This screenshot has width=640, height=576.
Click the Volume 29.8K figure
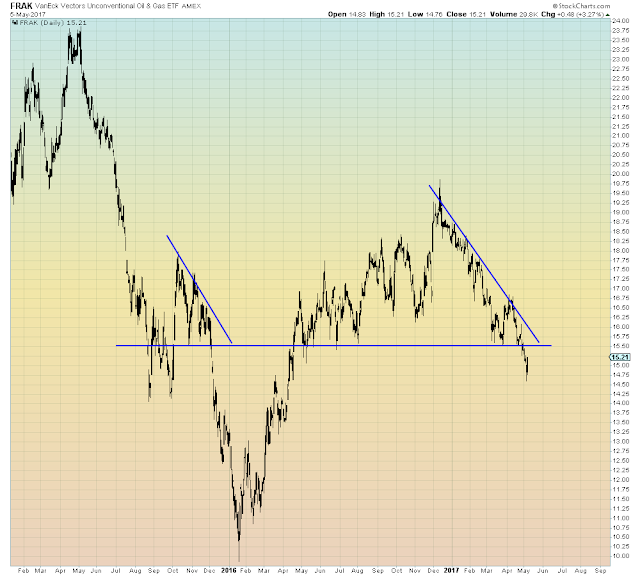(529, 14)
